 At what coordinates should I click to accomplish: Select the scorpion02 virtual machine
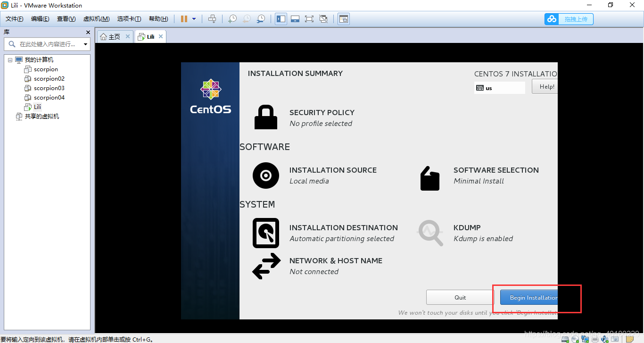pyautogui.click(x=49, y=79)
